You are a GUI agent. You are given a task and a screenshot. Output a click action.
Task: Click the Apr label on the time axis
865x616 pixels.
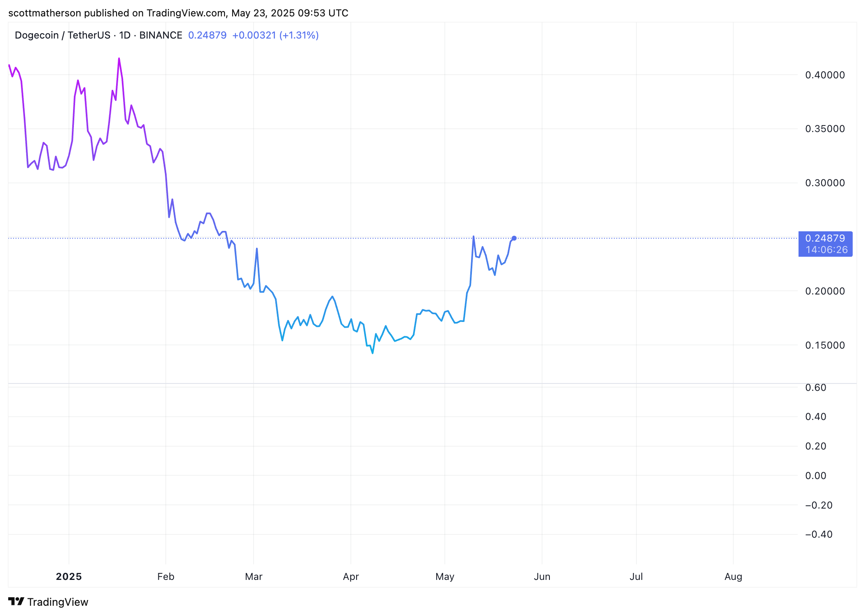pyautogui.click(x=351, y=577)
